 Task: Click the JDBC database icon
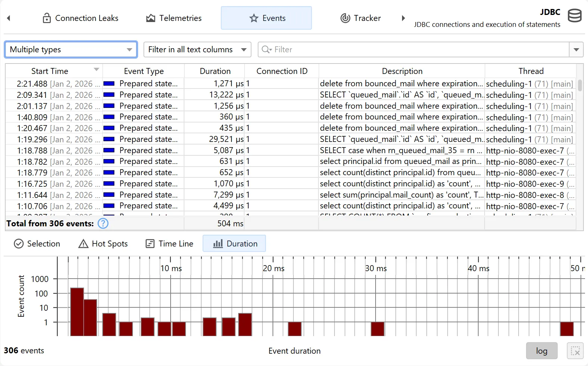[x=574, y=16]
